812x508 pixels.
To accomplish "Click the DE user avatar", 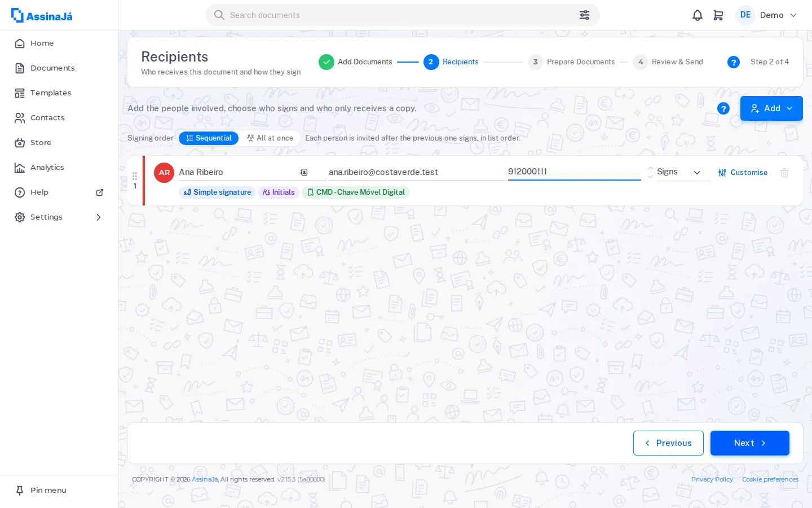I will (x=745, y=15).
